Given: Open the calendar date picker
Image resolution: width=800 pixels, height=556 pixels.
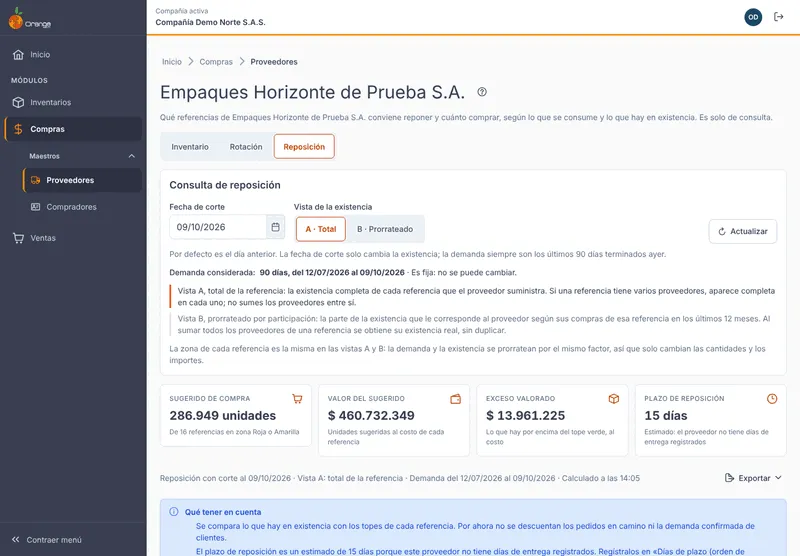Looking at the screenshot, I should coord(276,227).
